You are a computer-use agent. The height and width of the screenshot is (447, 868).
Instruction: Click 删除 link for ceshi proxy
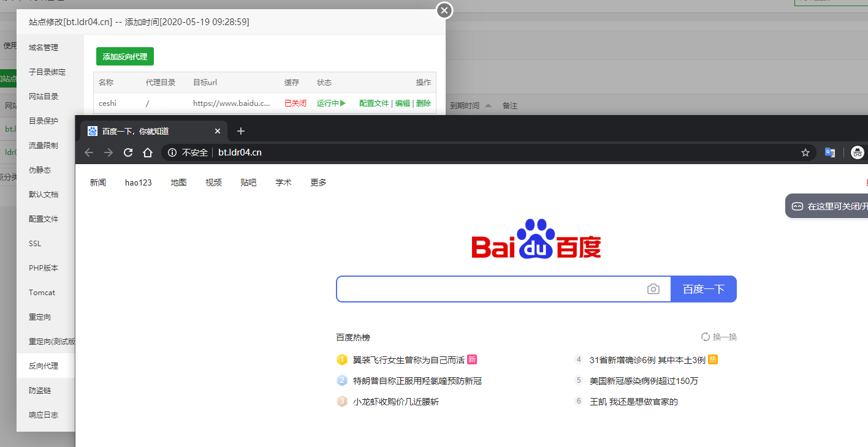tap(424, 103)
